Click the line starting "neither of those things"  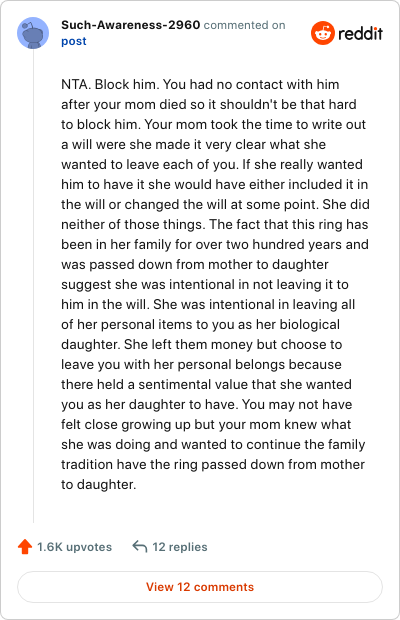click(x=215, y=224)
